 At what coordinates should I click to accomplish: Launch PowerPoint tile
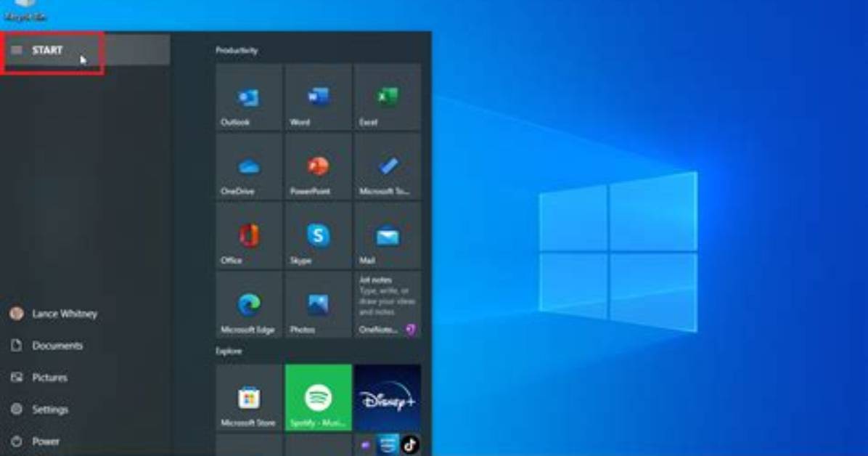pos(319,166)
